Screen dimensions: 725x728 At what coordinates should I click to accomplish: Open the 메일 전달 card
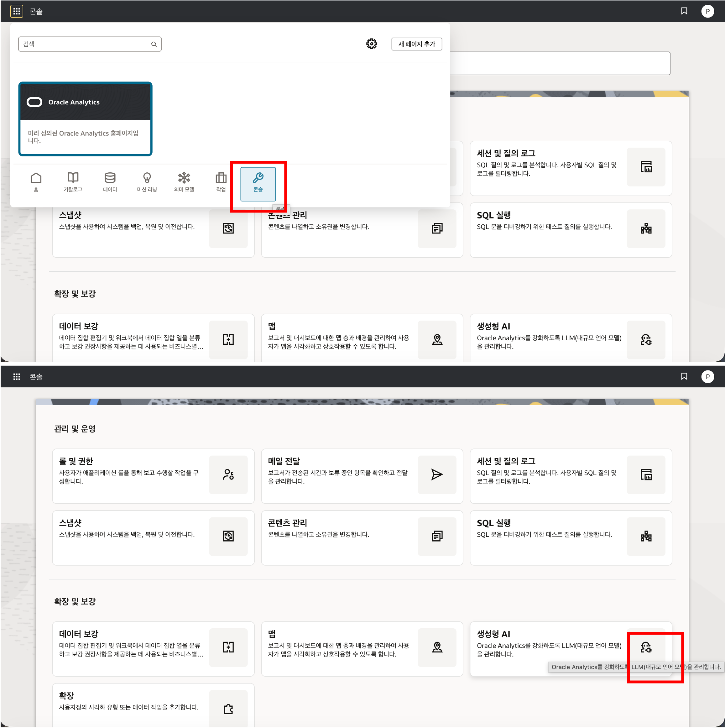pos(362,476)
